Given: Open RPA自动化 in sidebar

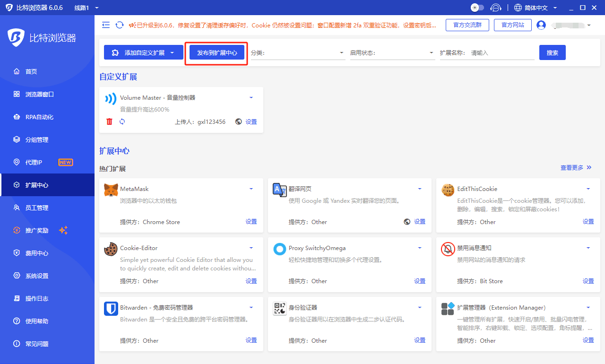Looking at the screenshot, I should coord(47,117).
